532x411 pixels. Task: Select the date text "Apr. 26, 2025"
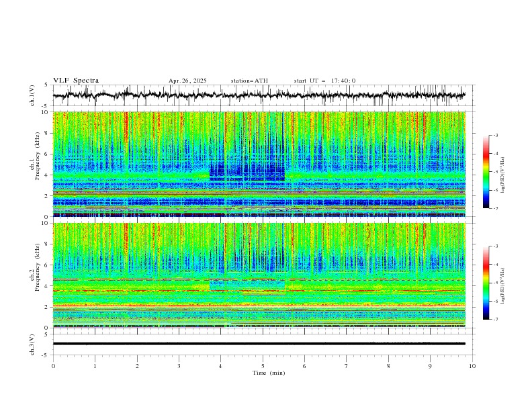pos(187,81)
